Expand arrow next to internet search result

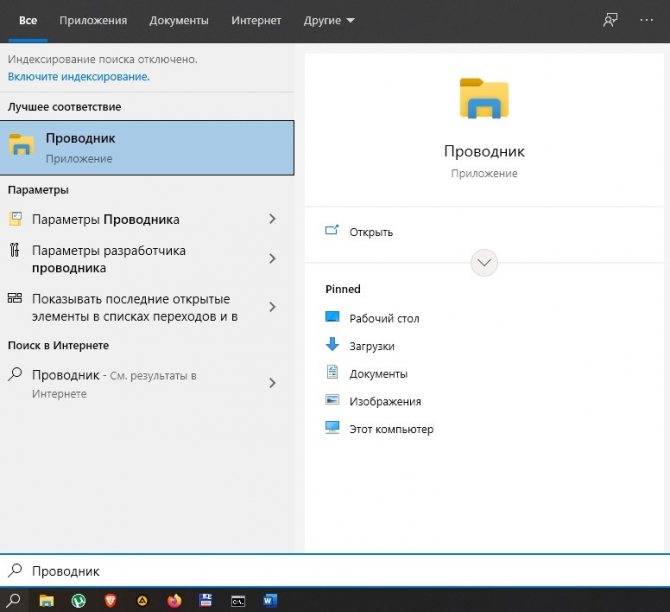pos(272,383)
